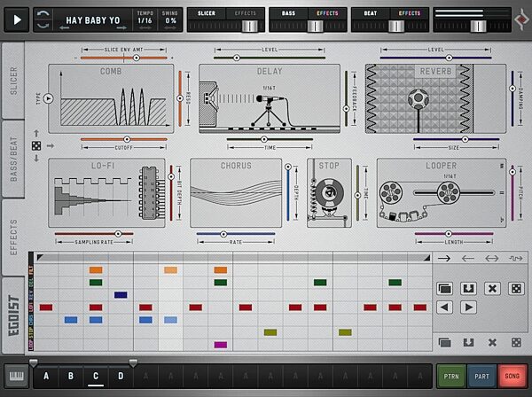532x397 pixels.
Task: Set sequence direction to random squiggle
Action: [516, 259]
